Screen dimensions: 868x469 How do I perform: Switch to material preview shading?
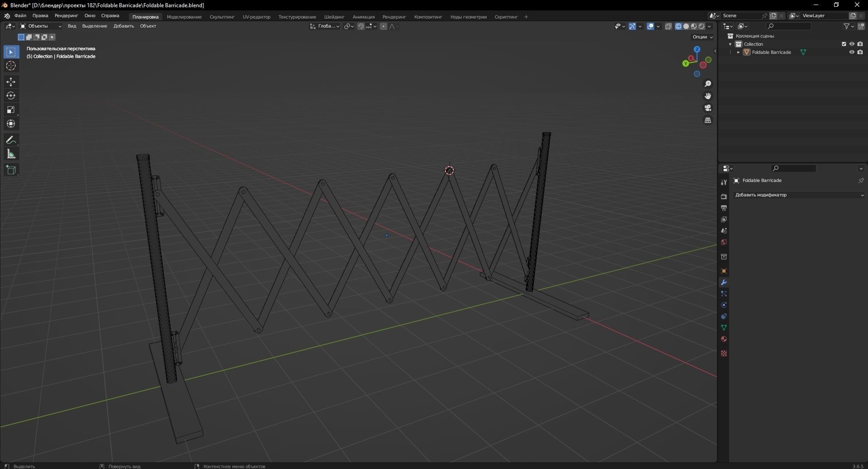[693, 26]
